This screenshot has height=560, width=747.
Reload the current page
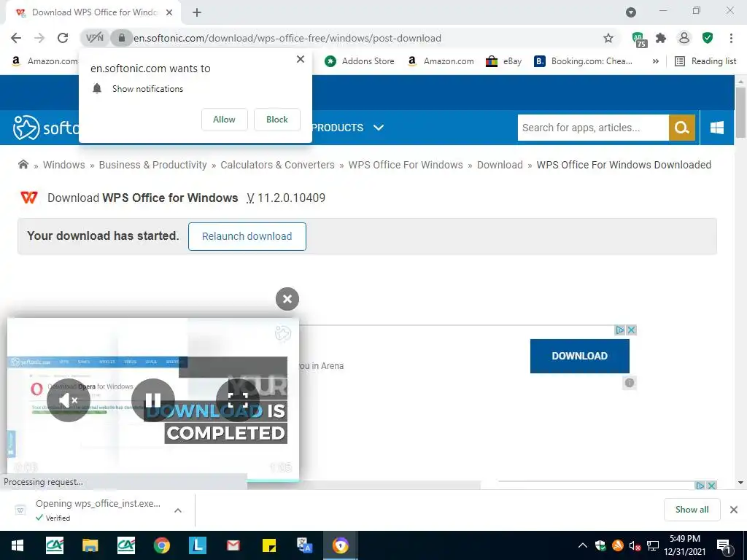coord(63,38)
